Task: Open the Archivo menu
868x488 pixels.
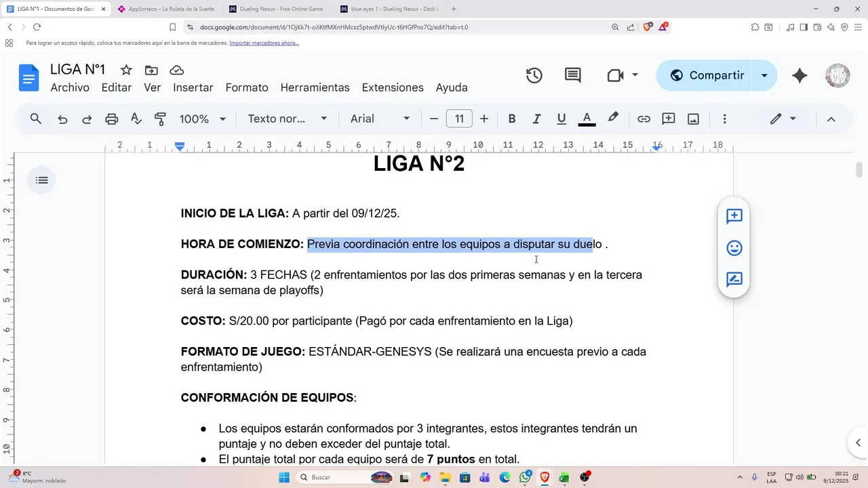Action: click(x=70, y=87)
